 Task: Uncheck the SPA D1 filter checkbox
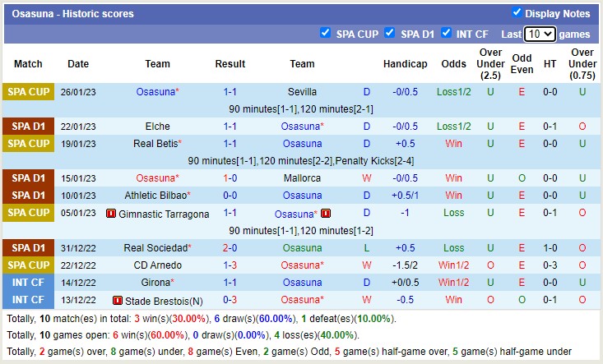click(x=390, y=34)
